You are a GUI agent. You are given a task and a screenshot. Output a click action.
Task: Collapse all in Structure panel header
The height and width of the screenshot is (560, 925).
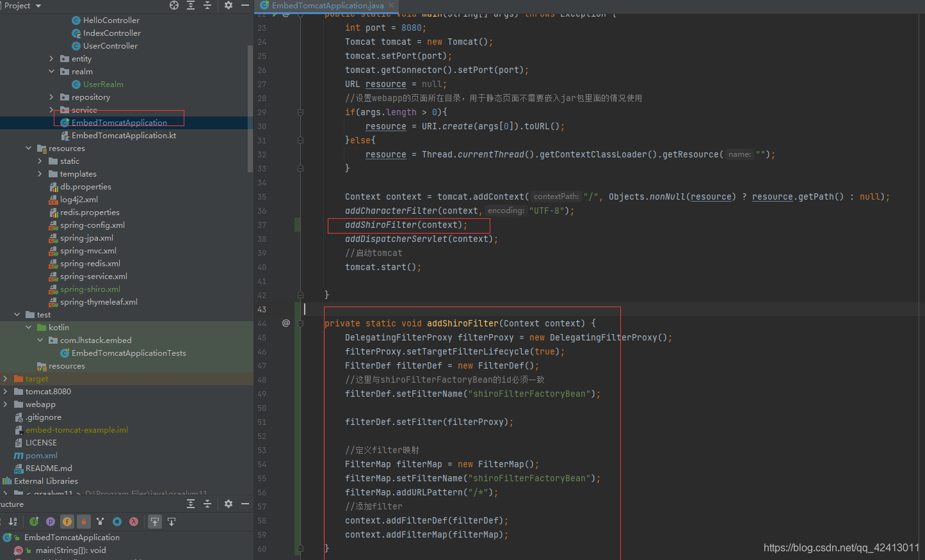pos(207,504)
